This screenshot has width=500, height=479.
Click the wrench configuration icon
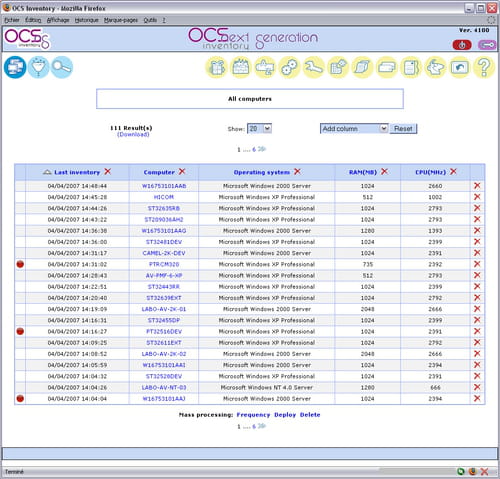(314, 67)
